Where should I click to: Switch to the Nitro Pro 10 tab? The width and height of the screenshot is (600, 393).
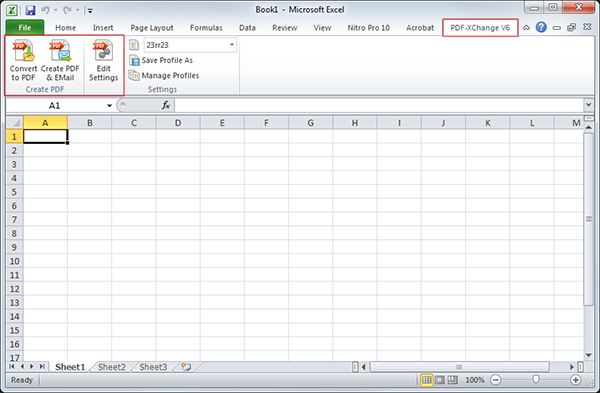click(x=368, y=28)
